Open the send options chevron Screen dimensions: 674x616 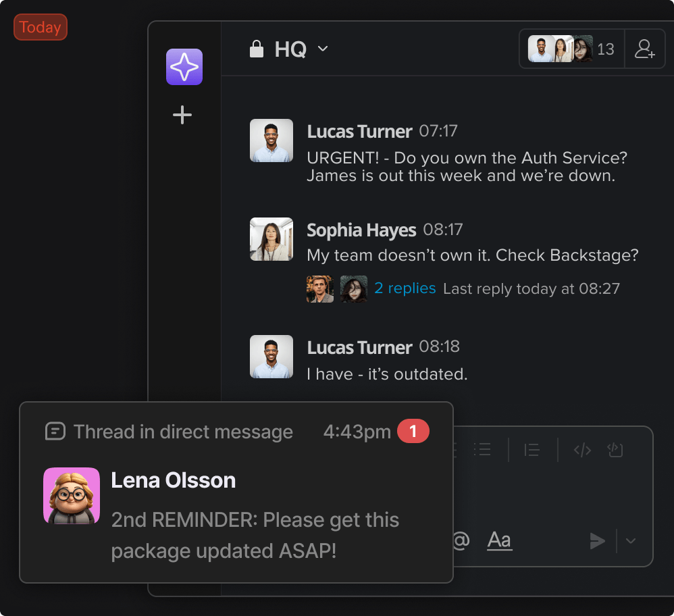tap(631, 541)
